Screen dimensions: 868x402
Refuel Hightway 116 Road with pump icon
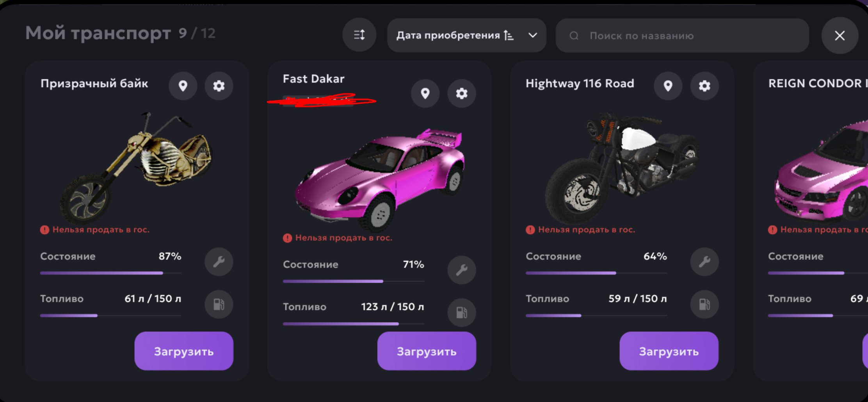[704, 304]
